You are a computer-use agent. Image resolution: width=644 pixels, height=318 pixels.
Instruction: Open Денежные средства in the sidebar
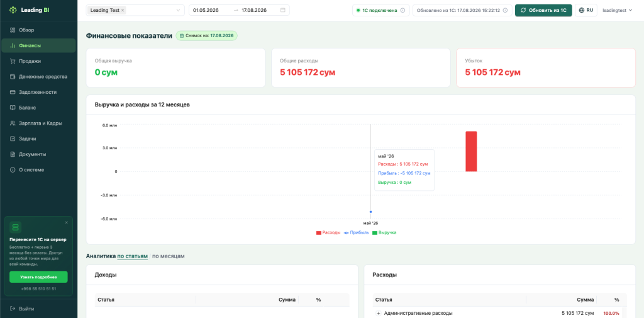point(38,77)
